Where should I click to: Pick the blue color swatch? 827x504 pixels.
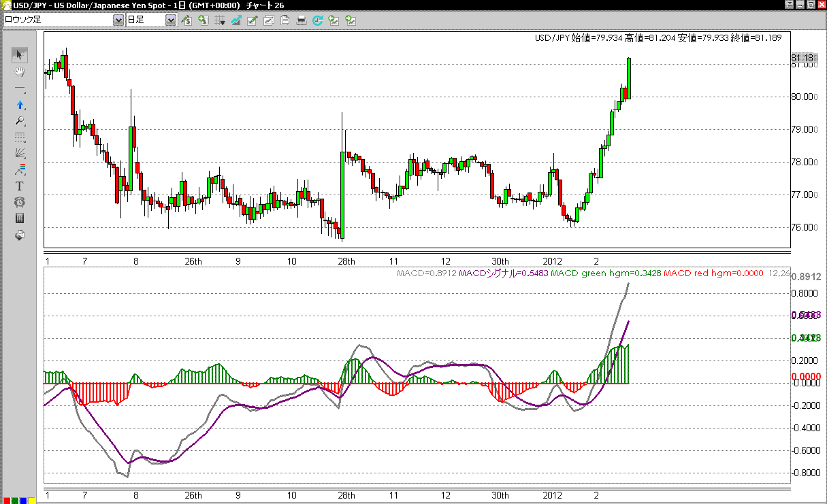(x=23, y=501)
